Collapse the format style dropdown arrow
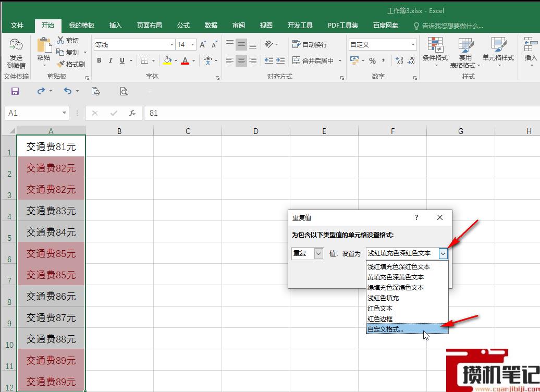The width and height of the screenshot is (540, 392). click(443, 254)
